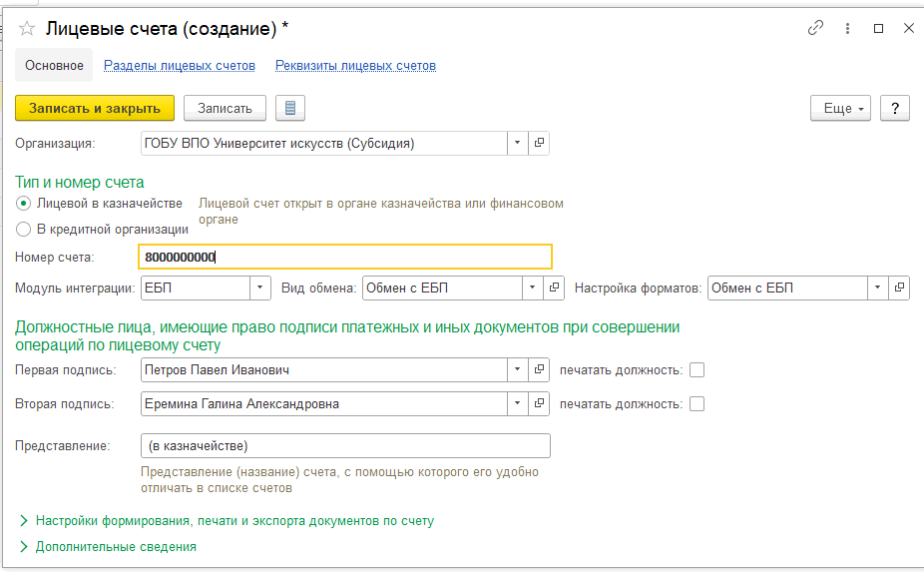The image size is (924, 580).
Task: Expand the Первая подпись dropdown
Action: point(518,369)
